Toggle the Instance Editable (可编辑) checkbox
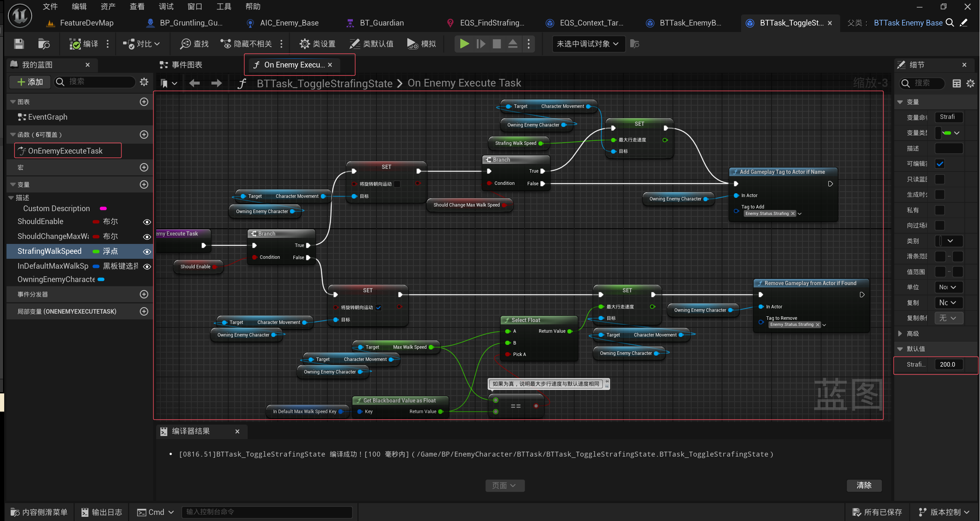 [940, 164]
